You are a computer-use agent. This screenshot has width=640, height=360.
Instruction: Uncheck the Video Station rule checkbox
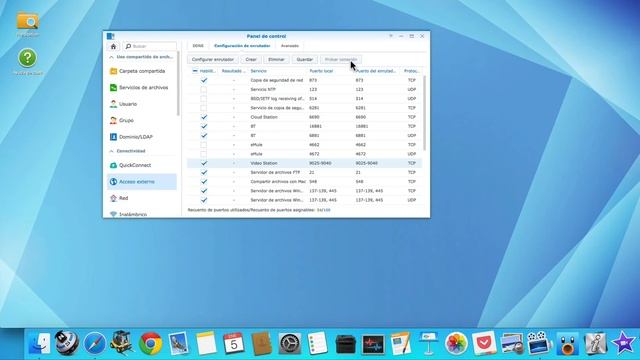[204, 163]
